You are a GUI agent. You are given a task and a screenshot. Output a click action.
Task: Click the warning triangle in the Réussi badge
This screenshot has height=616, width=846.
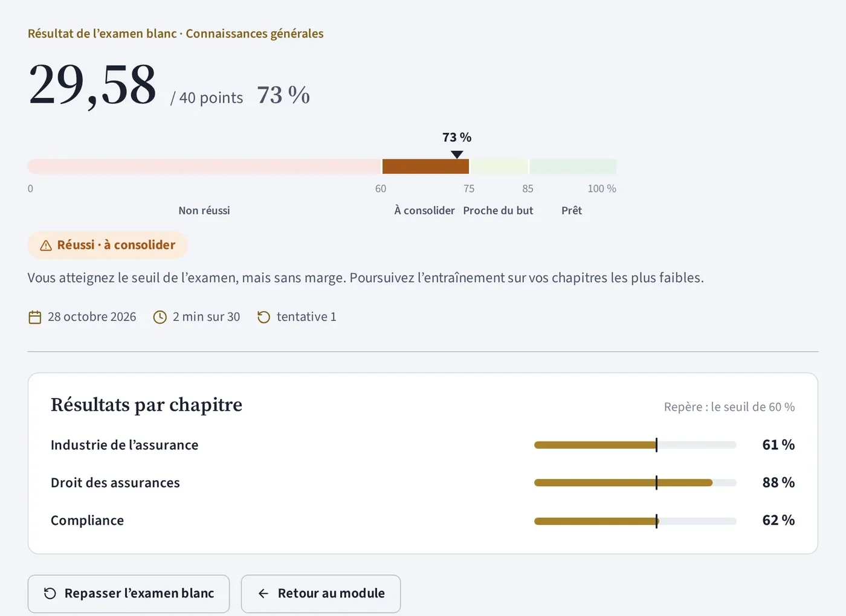tap(46, 246)
